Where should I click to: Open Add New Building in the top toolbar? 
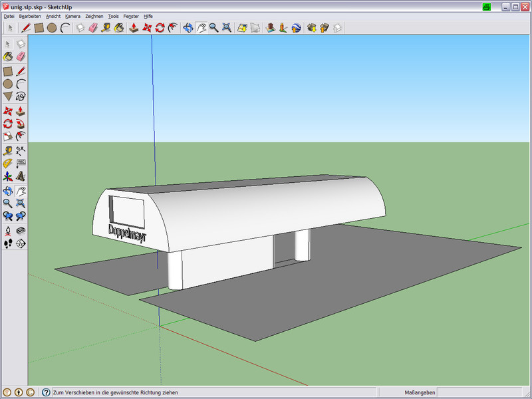coord(271,28)
